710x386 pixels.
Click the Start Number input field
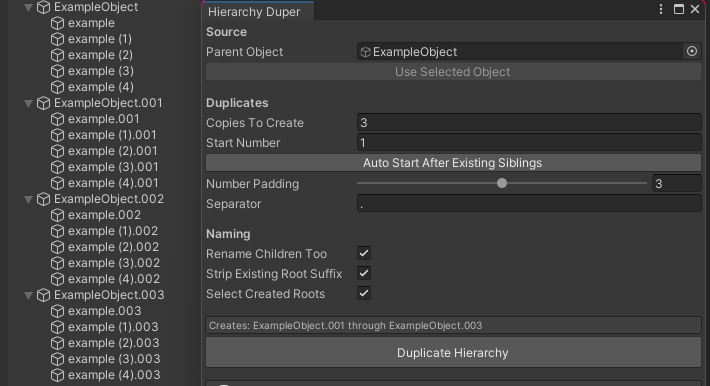529,143
